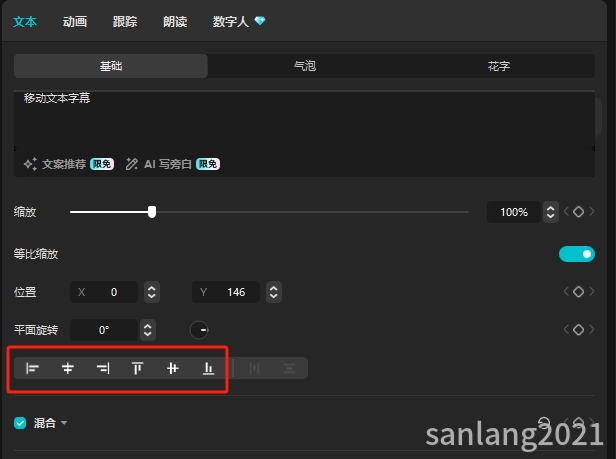
Task: Switch to the 数字人 tab
Action: tap(231, 22)
